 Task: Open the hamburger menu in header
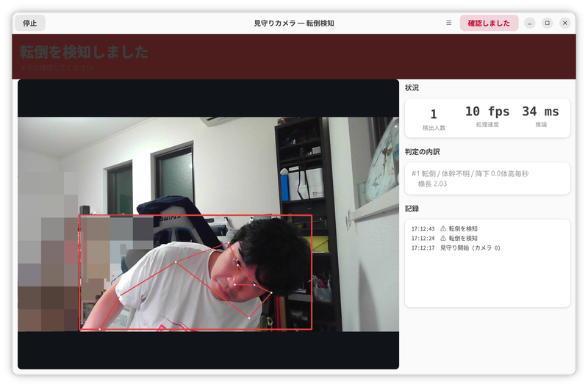(448, 23)
